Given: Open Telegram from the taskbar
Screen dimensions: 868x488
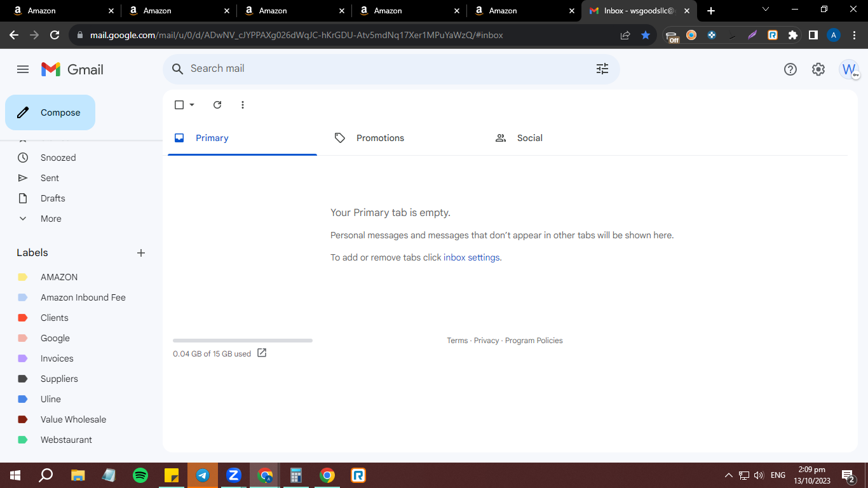Looking at the screenshot, I should (203, 475).
